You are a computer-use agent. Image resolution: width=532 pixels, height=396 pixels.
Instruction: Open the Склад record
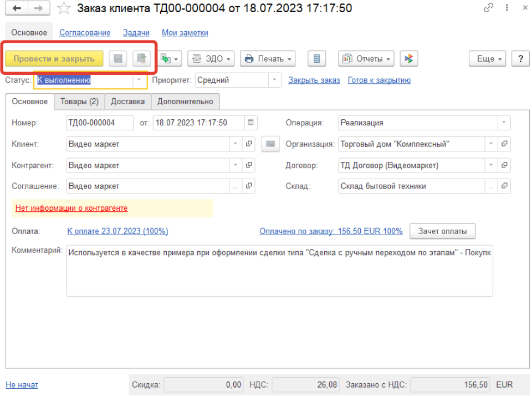click(504, 186)
